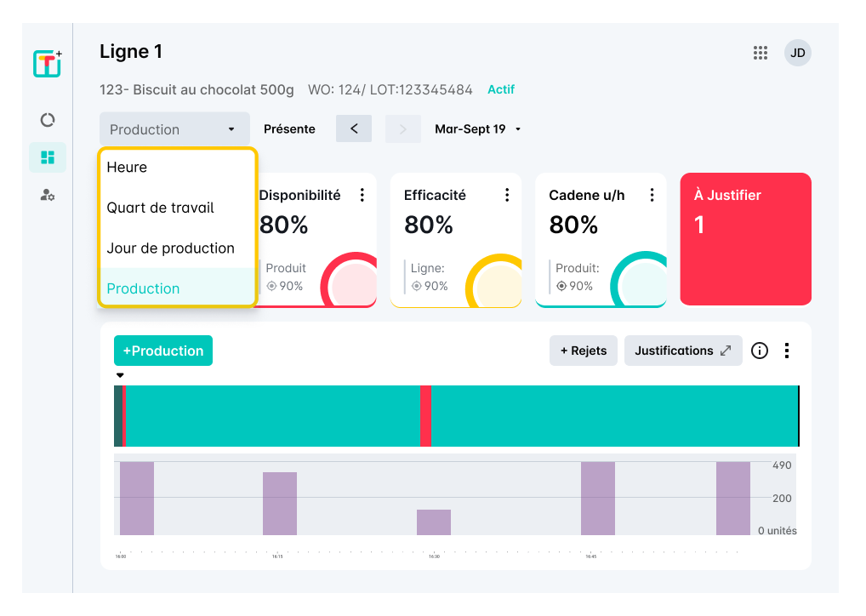This screenshot has width=866, height=616.
Task: Click the target icon in Produit 90% of Disponibilité
Action: tap(271, 286)
